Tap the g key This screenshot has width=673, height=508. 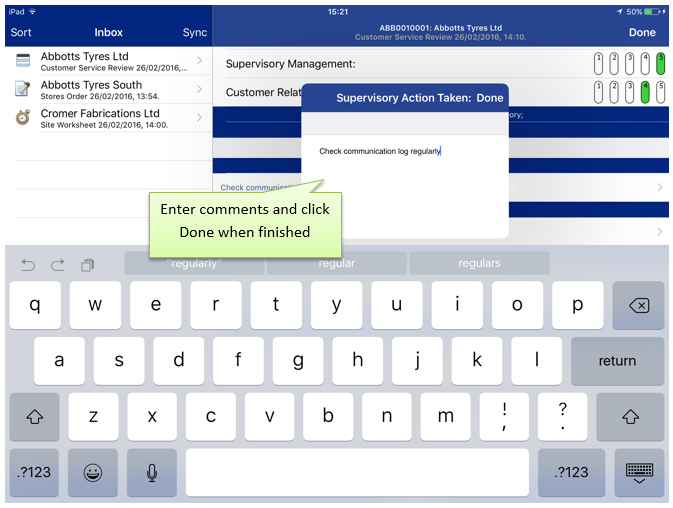[x=298, y=361]
